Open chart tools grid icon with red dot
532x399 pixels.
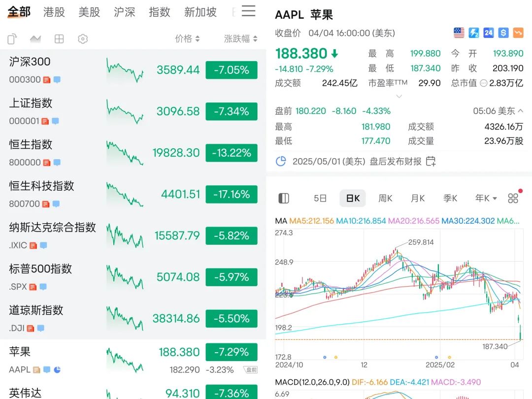pyautogui.click(x=513, y=198)
